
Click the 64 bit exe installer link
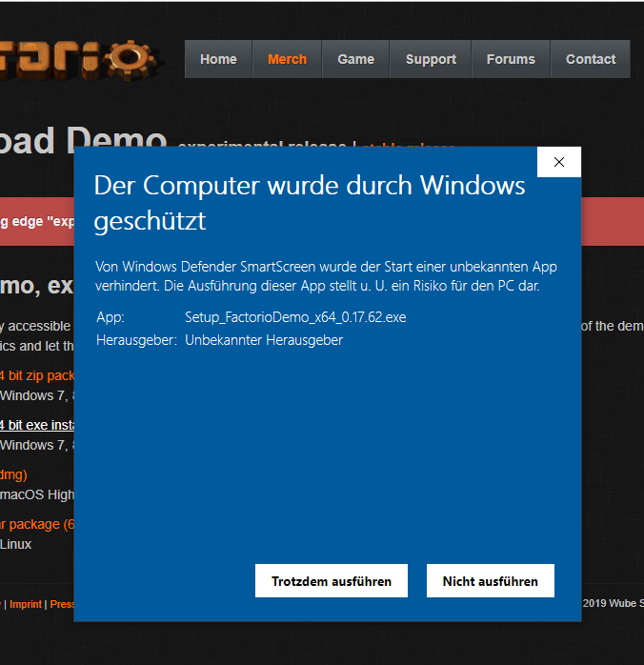[x=38, y=425]
